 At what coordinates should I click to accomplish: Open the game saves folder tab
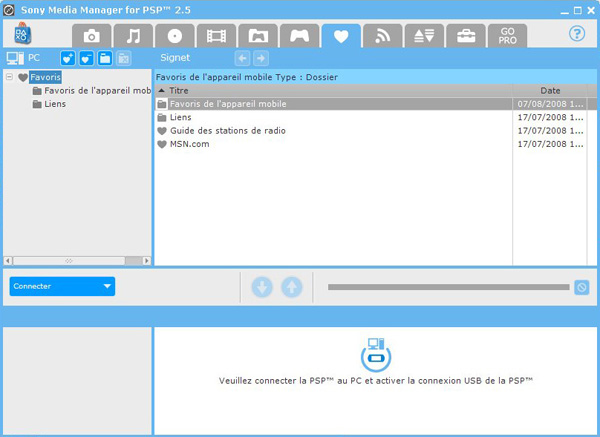[258, 36]
